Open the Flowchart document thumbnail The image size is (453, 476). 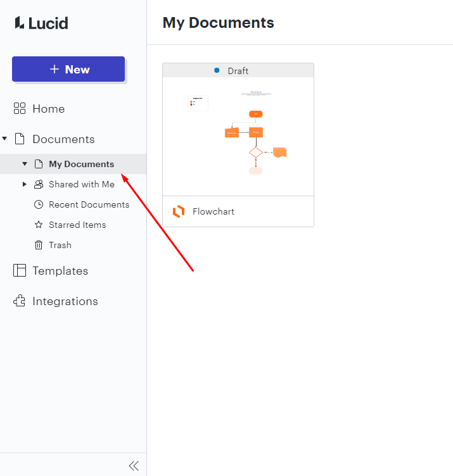tap(238, 136)
